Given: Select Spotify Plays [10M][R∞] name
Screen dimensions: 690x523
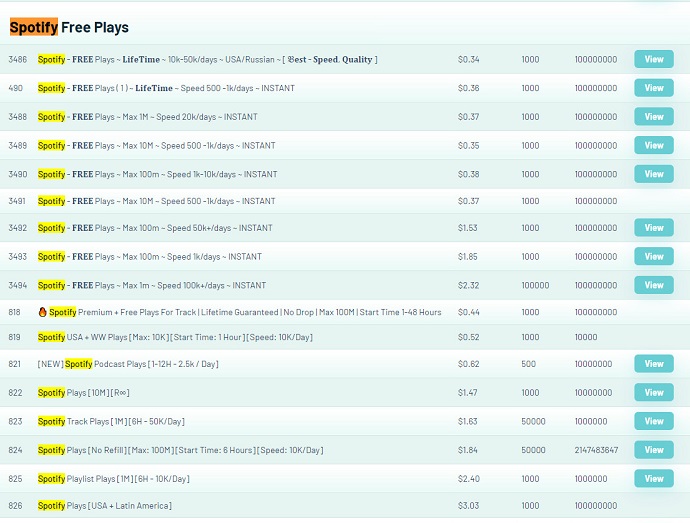Looking at the screenshot, I should point(84,393).
